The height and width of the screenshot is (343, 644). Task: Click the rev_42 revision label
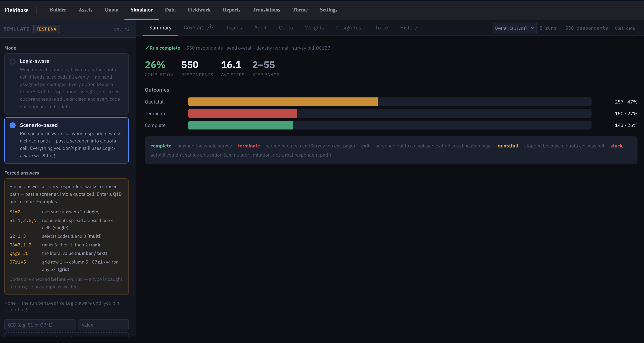(122, 29)
